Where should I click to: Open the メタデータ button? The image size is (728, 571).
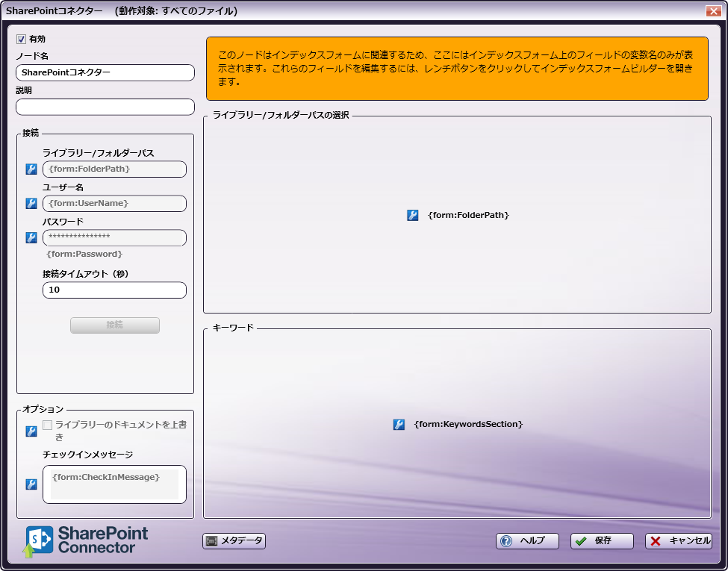[234, 541]
